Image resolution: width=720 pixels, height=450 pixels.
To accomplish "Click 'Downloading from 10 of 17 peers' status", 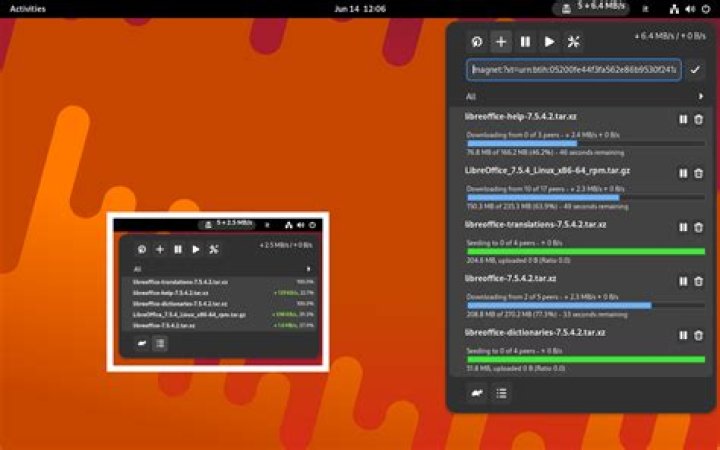I will click(545, 189).
